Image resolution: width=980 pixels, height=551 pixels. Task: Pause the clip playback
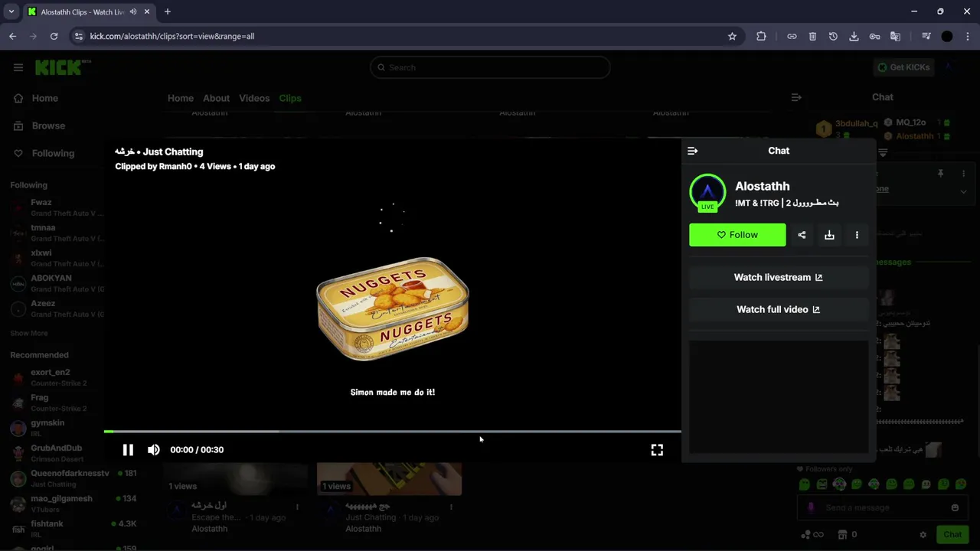coord(128,450)
